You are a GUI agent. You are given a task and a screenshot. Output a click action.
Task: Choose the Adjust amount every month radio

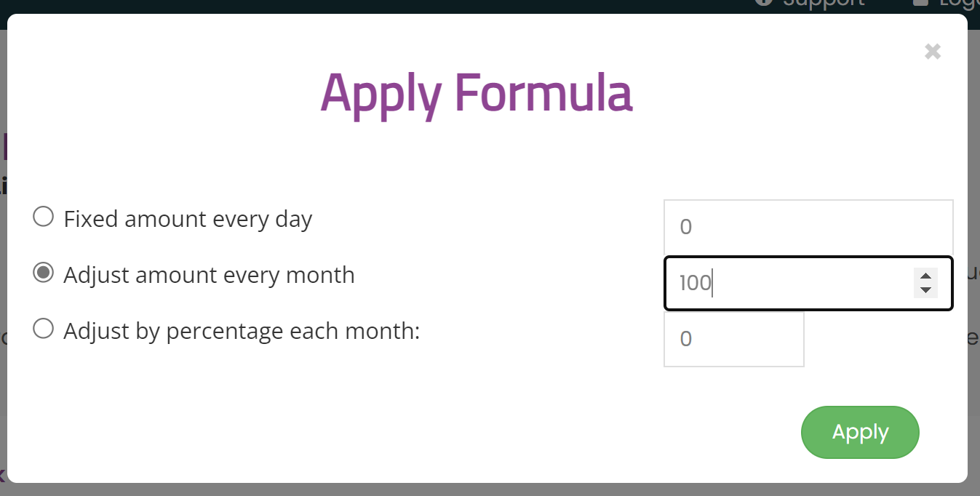[44, 273]
